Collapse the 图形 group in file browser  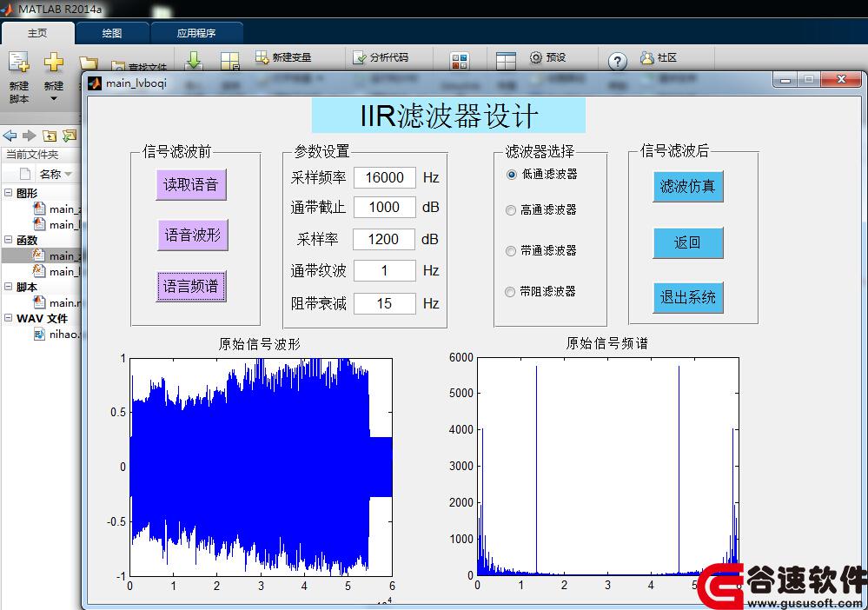pos(9,193)
